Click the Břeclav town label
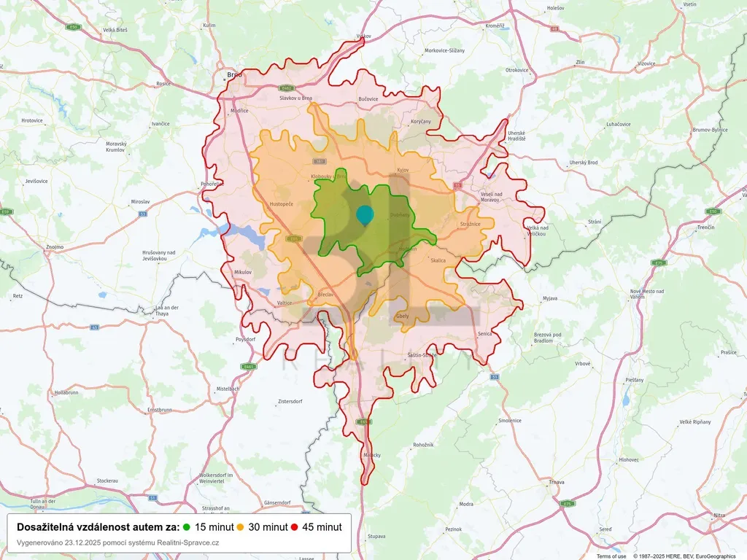Image resolution: width=747 pixels, height=560 pixels. coord(325,294)
